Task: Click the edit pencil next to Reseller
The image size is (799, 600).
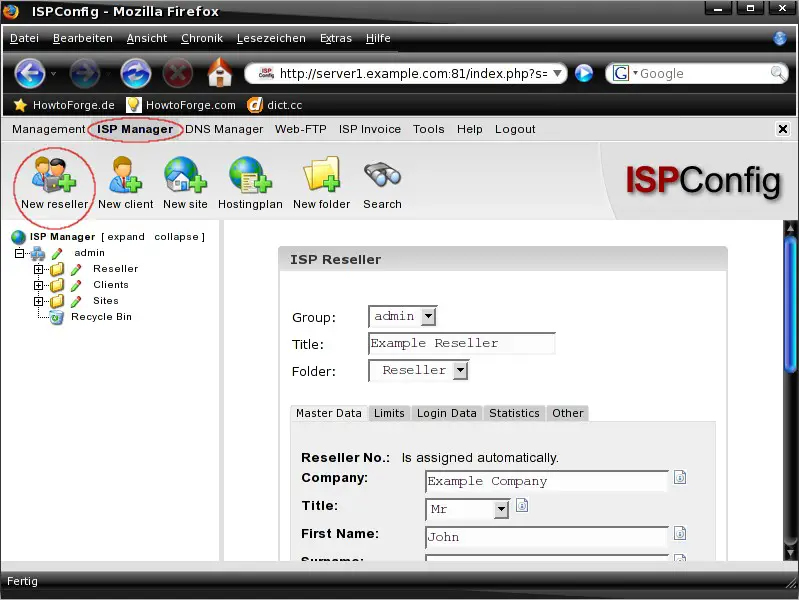Action: coord(76,269)
